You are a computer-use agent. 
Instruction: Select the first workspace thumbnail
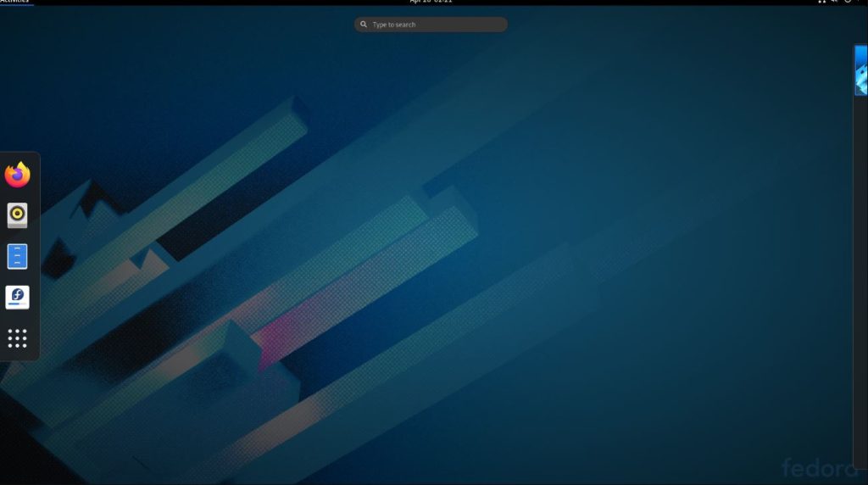(861, 70)
